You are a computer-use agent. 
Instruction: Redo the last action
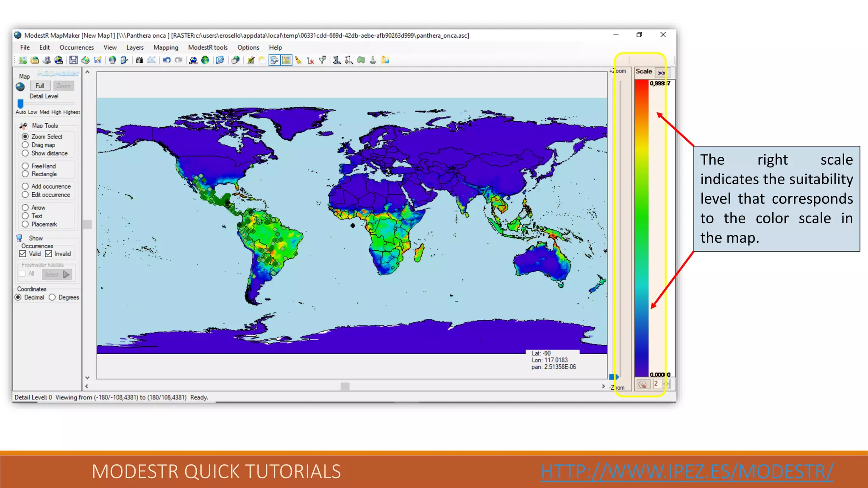pos(179,60)
